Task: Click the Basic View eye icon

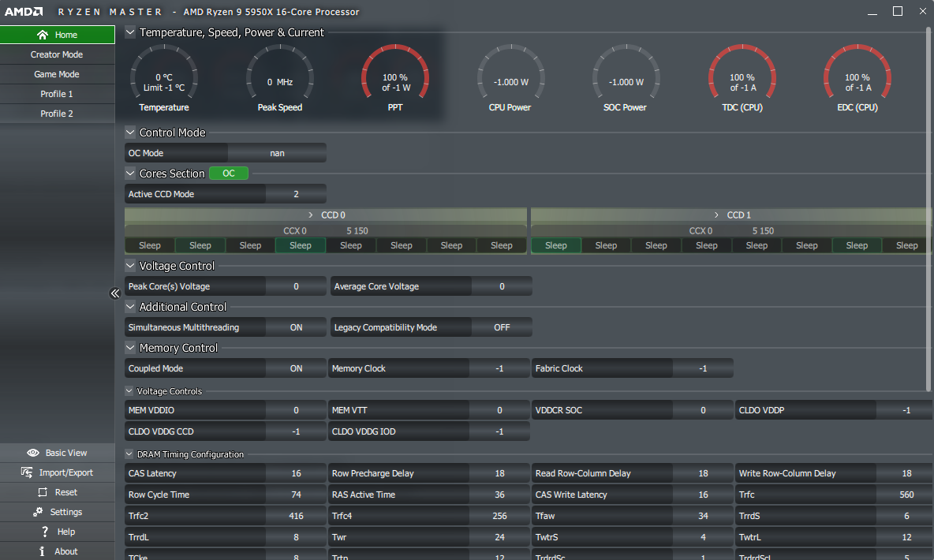Action: click(x=33, y=453)
